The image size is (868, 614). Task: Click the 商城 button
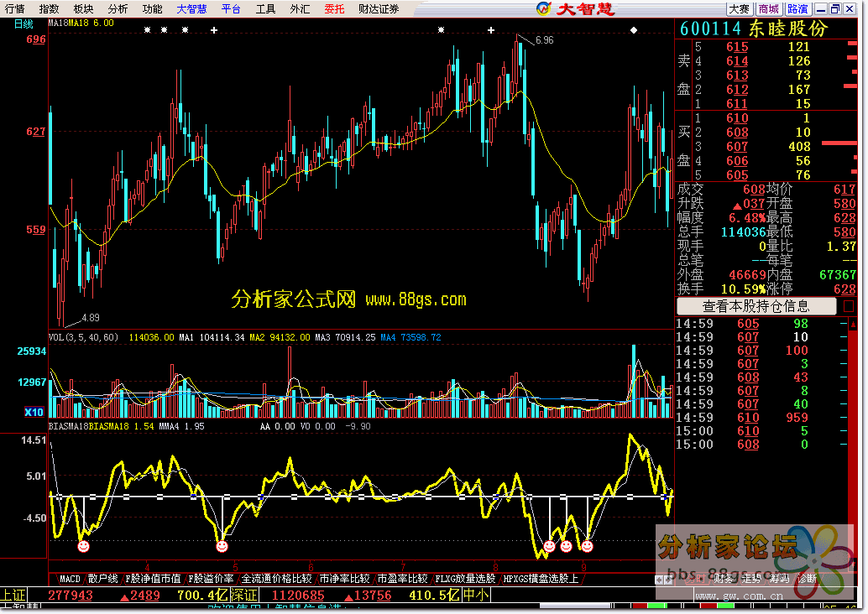[769, 9]
